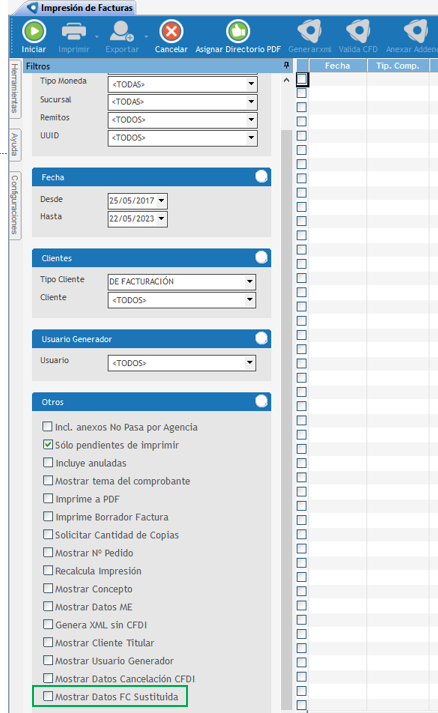This screenshot has width=438, height=713.
Task: Check Mostrar Usuario Generador
Action: point(47,660)
